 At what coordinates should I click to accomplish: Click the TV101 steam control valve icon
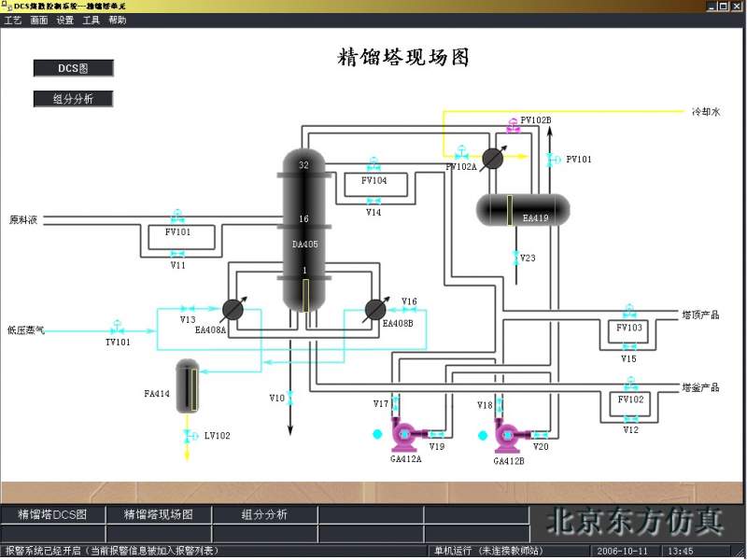click(118, 328)
